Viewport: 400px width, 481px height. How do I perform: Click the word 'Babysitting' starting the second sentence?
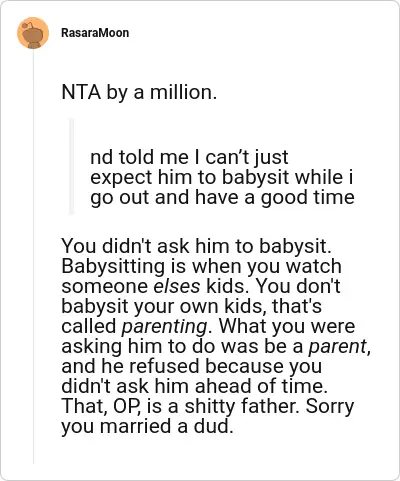click(113, 267)
